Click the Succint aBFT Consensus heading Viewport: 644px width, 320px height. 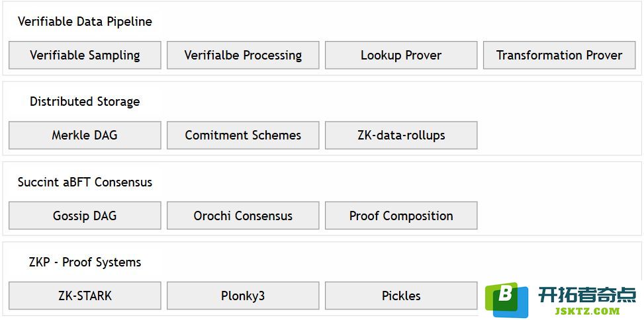[x=85, y=182]
